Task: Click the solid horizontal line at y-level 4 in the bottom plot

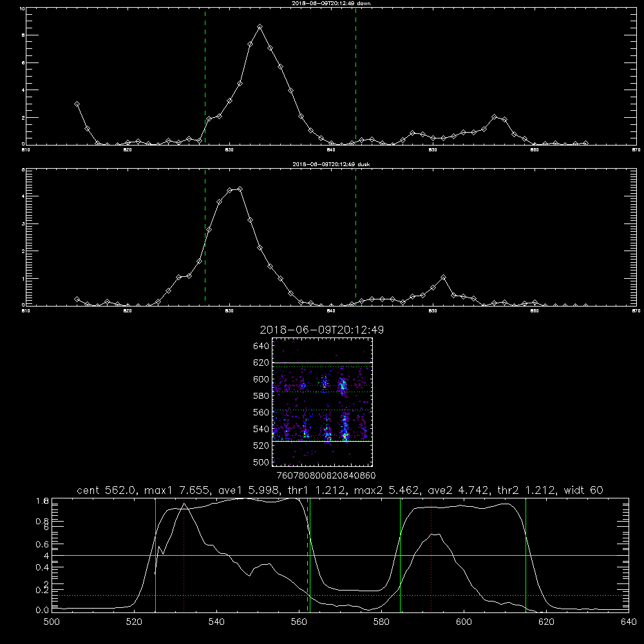Action: [x=340, y=555]
